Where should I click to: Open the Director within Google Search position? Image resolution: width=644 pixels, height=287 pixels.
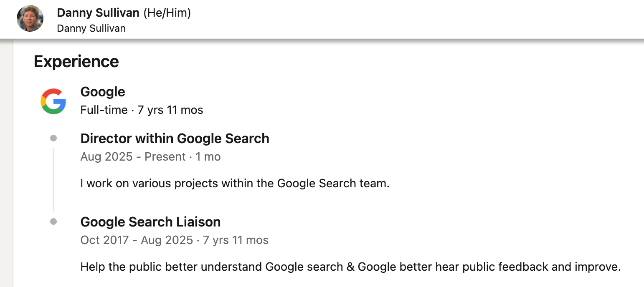pos(175,138)
